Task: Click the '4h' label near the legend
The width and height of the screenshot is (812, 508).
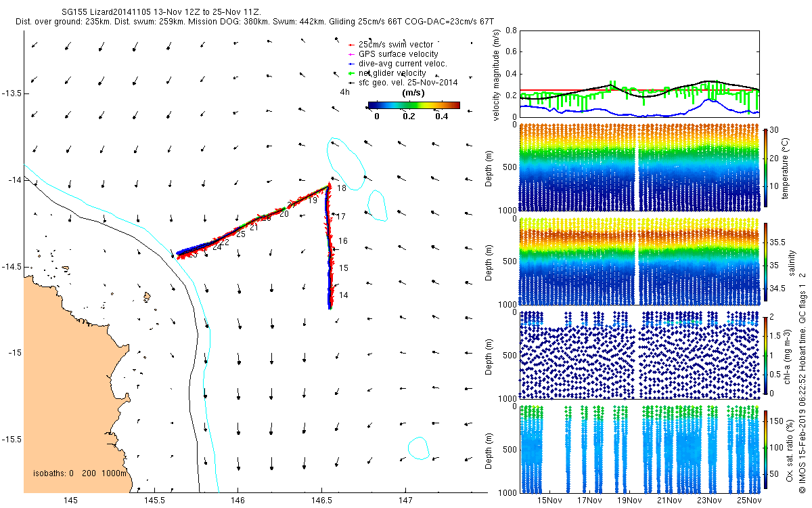Action: (x=344, y=92)
